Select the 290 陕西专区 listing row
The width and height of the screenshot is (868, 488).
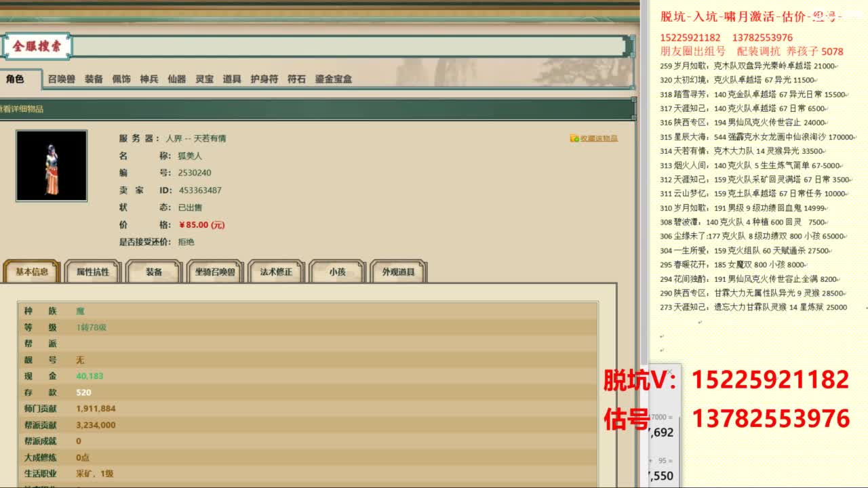point(753,293)
